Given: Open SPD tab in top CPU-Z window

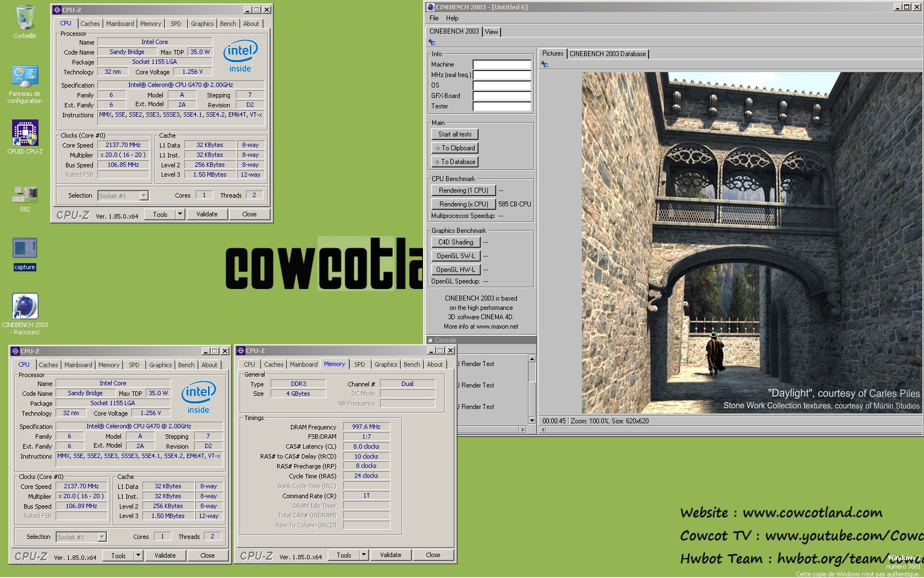Looking at the screenshot, I should click(x=176, y=24).
